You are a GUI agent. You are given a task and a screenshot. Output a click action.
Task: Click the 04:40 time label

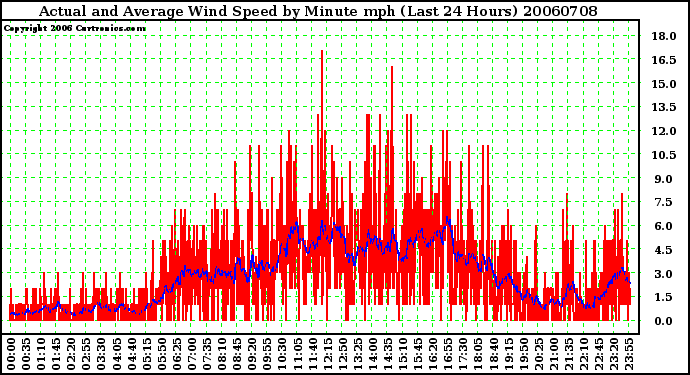pos(131,354)
